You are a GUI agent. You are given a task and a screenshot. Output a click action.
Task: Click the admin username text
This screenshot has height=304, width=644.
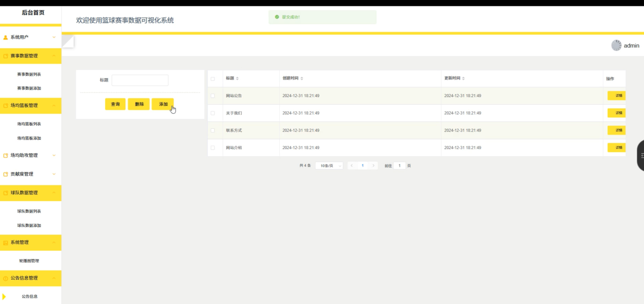[x=631, y=46]
